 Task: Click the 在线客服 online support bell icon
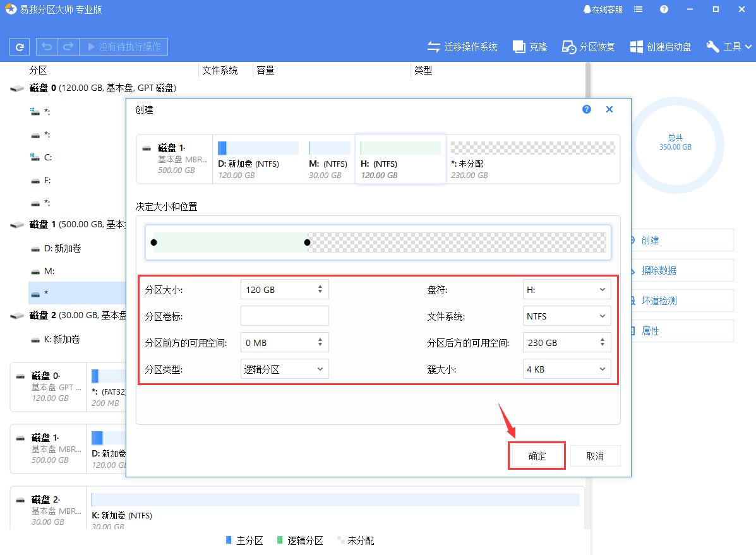[587, 9]
